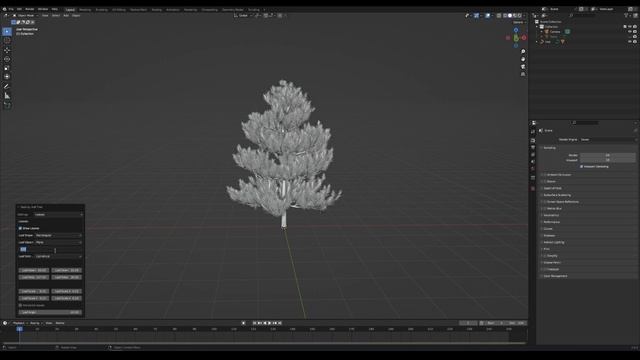
Task: Enable Motion Blur checkbox
Action: click(x=544, y=209)
